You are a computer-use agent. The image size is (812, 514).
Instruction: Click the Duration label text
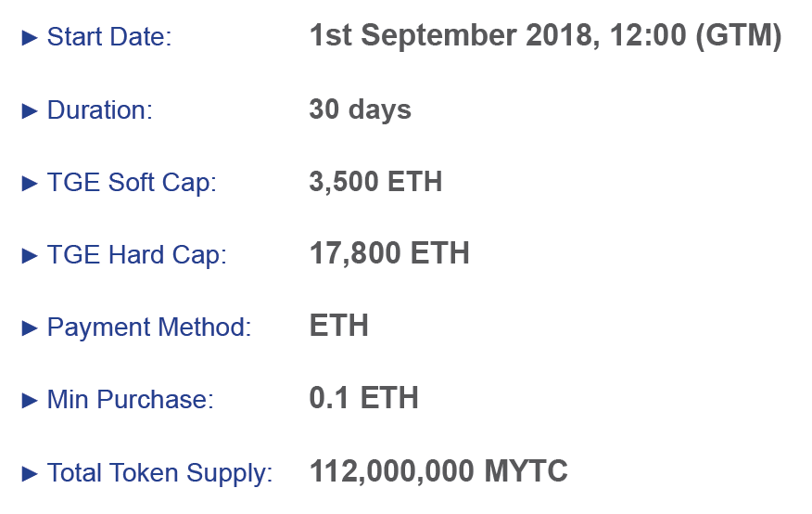(x=99, y=110)
